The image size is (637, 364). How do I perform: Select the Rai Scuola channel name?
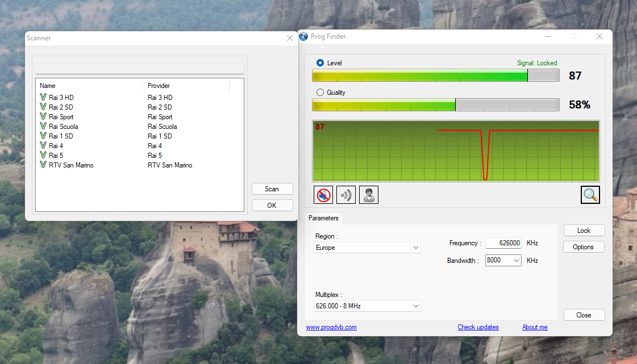pos(64,127)
